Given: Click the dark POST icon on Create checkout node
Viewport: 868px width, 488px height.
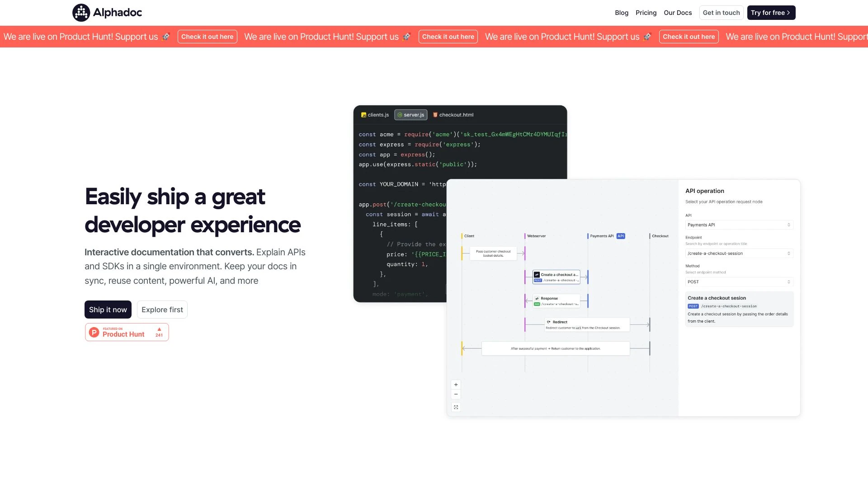Looking at the screenshot, I should point(537,274).
